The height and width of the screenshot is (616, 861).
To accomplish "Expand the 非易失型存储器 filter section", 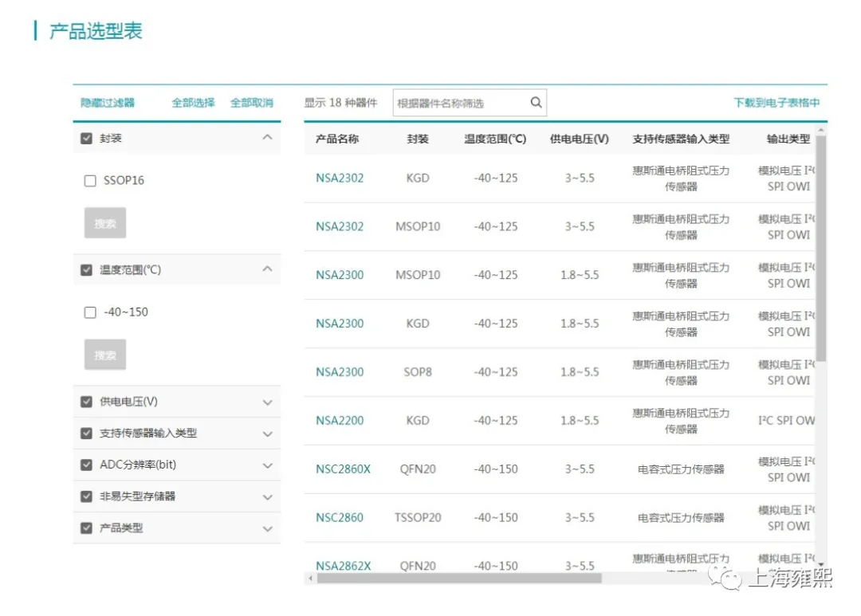I will (267, 497).
